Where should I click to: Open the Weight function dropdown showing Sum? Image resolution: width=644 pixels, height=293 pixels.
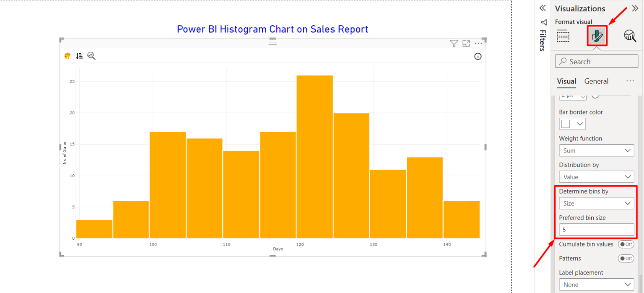click(596, 150)
